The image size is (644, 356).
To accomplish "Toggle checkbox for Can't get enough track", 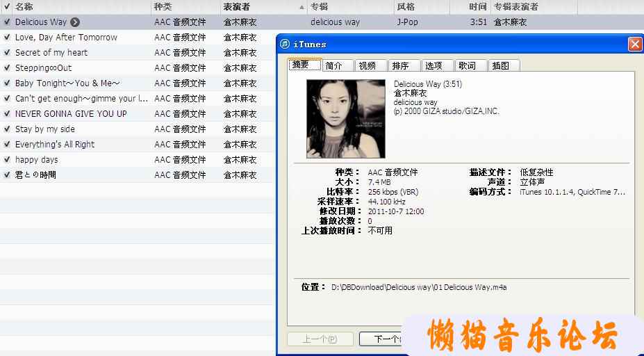I will tap(6, 98).
